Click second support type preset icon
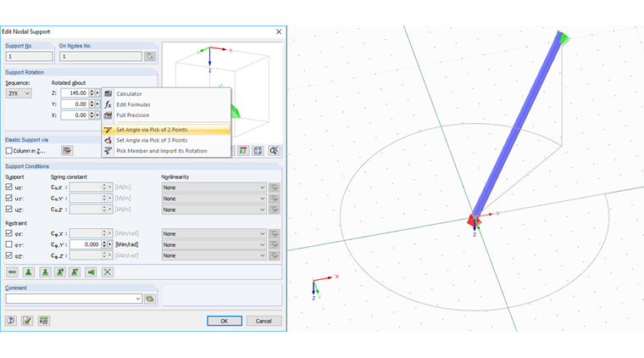 coord(28,272)
